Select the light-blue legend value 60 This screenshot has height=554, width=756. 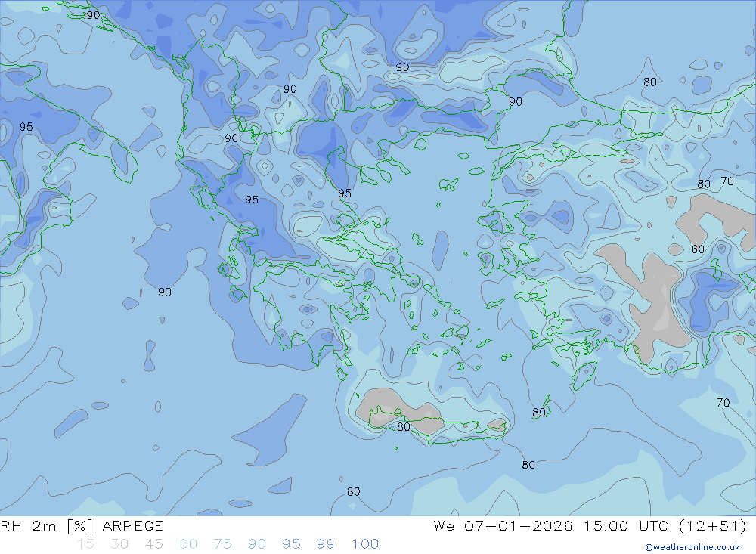(188, 544)
